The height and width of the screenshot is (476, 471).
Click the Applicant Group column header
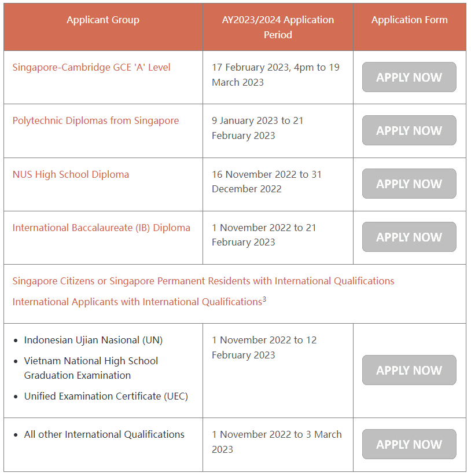click(103, 20)
